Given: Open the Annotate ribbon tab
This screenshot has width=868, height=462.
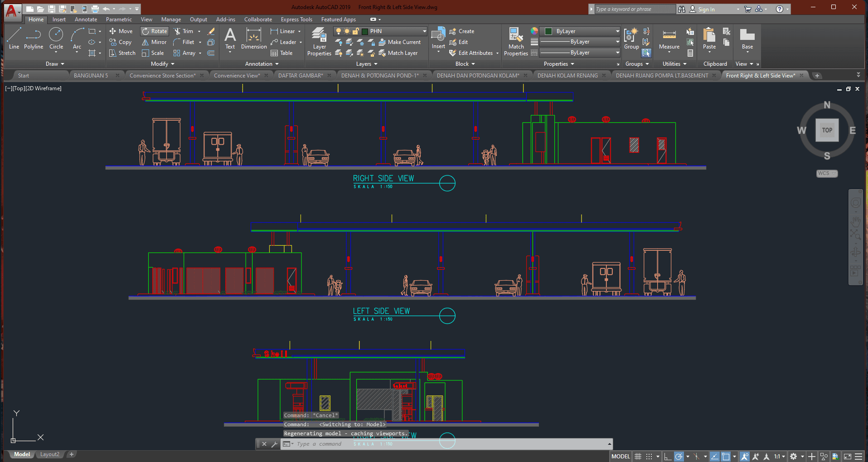Looking at the screenshot, I should (86, 19).
